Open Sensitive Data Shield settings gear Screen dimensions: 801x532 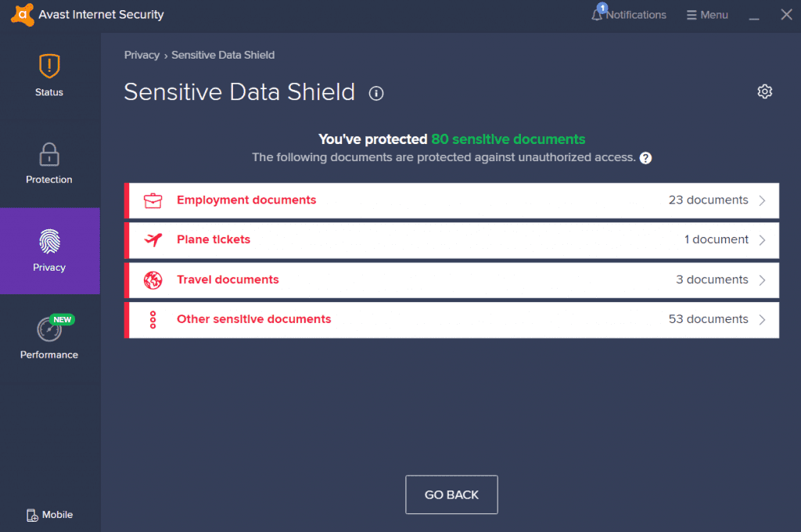[764, 92]
